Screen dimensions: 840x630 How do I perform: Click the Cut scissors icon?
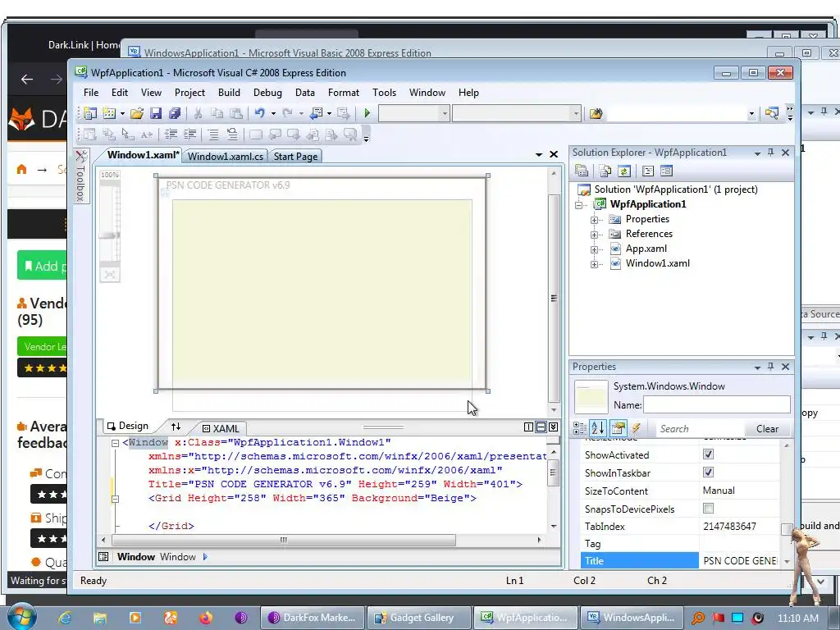point(198,113)
